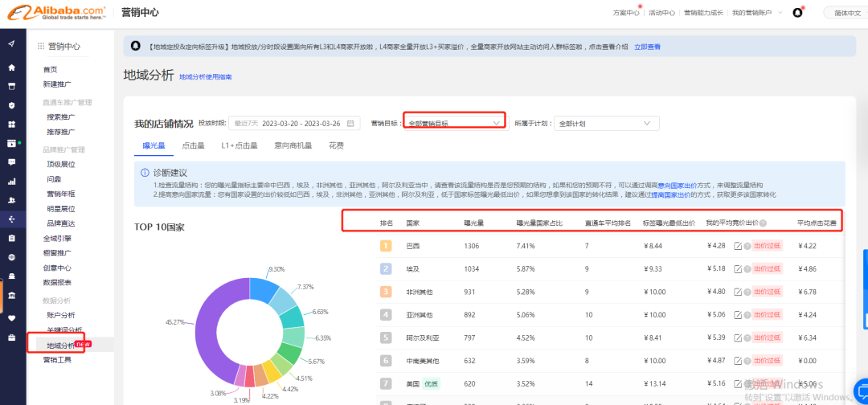Screen dimensions: 868x405
Task: Open 活动中心 in top navigation
Action: point(661,12)
